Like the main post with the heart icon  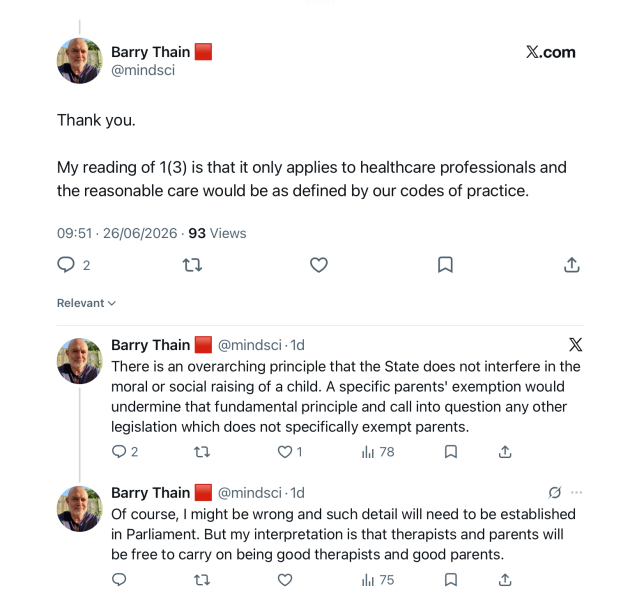(x=319, y=265)
